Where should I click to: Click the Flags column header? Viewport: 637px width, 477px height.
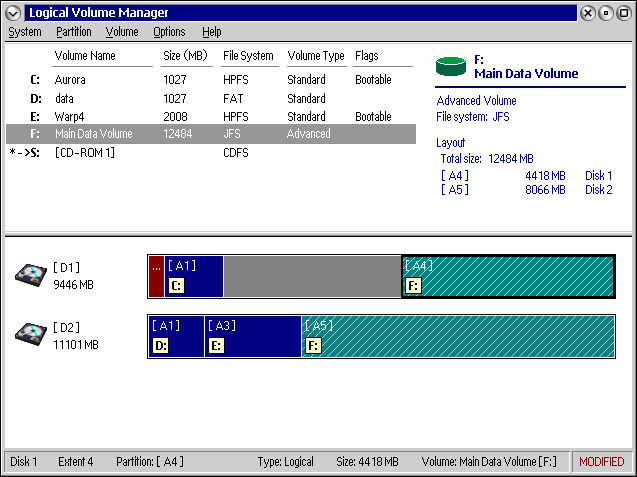tap(366, 56)
